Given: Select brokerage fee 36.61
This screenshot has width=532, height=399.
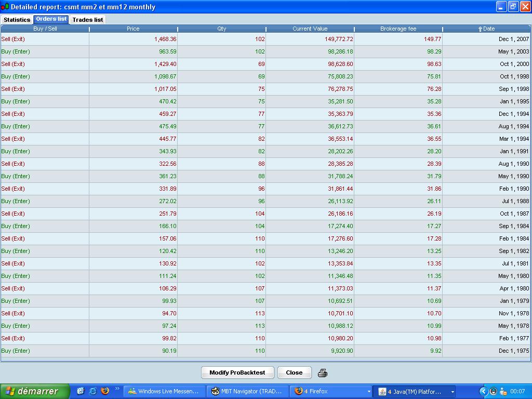Looking at the screenshot, I should coord(398,126).
